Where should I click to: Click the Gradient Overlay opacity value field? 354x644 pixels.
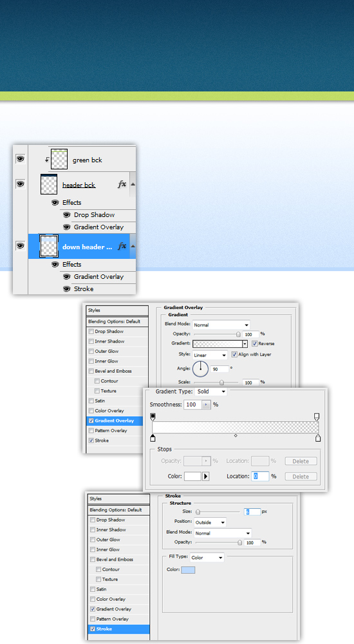click(250, 334)
